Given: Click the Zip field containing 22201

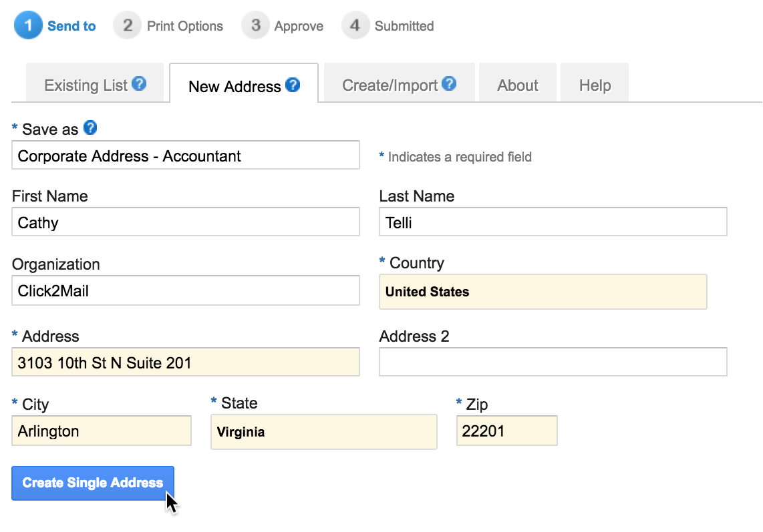Looking at the screenshot, I should (506, 431).
